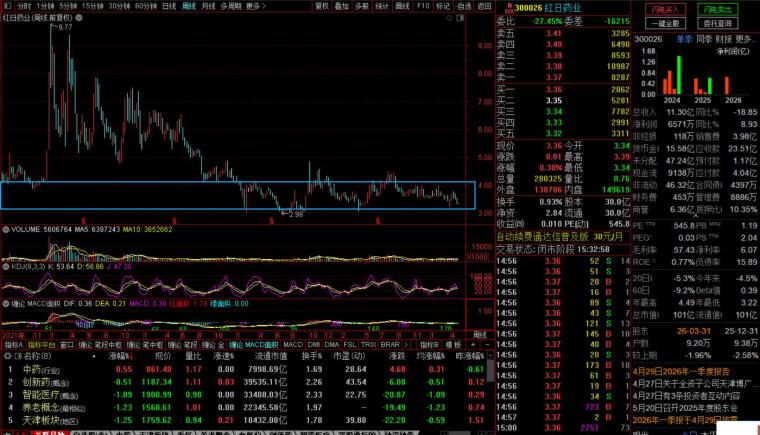Open the gear settings icon beside 名称
The height and width of the screenshot is (435, 760).
[7, 356]
